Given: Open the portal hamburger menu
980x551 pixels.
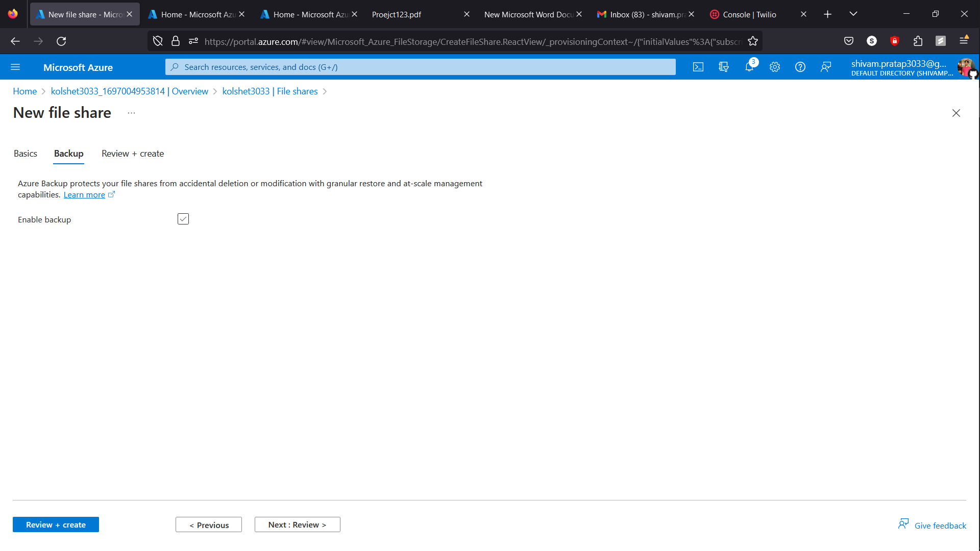Looking at the screenshot, I should [15, 67].
